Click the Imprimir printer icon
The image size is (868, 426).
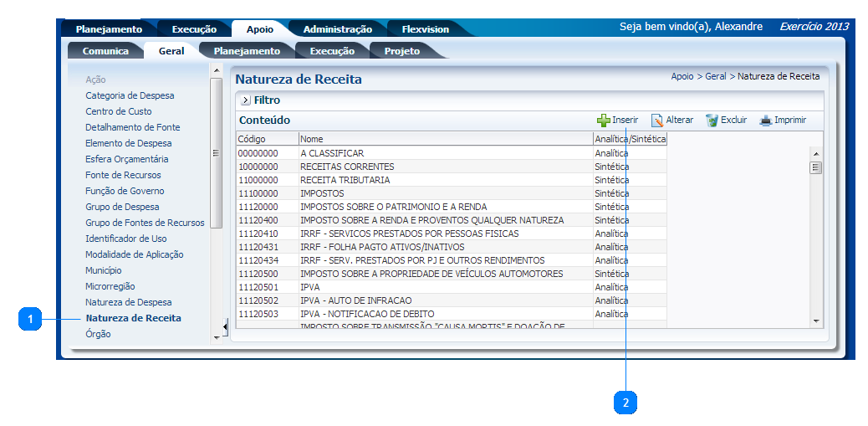[x=765, y=121]
